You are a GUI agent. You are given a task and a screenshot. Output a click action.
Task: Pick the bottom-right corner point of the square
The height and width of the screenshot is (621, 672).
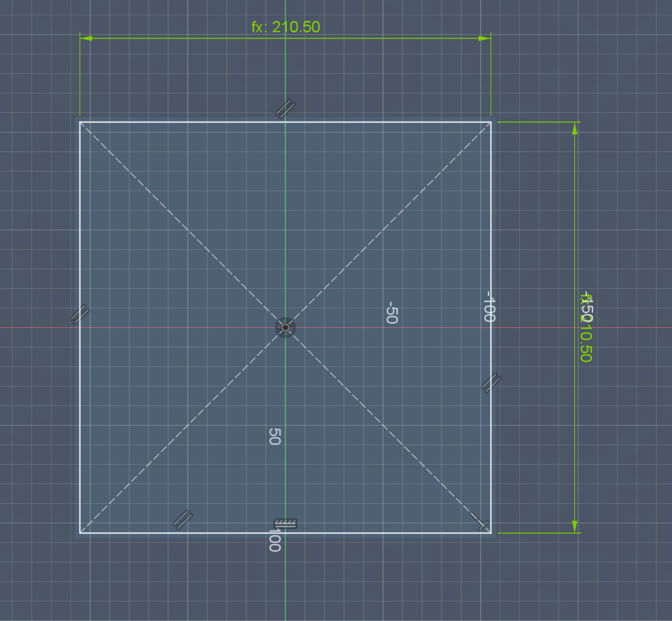[x=491, y=533]
